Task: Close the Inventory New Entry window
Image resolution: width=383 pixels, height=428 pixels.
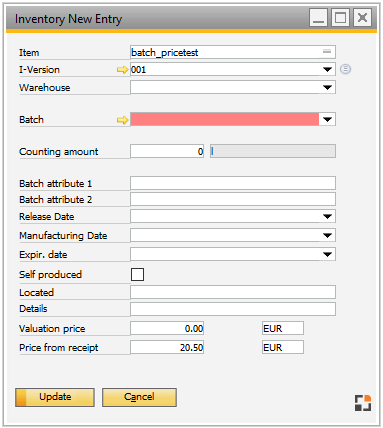Action: pos(362,17)
